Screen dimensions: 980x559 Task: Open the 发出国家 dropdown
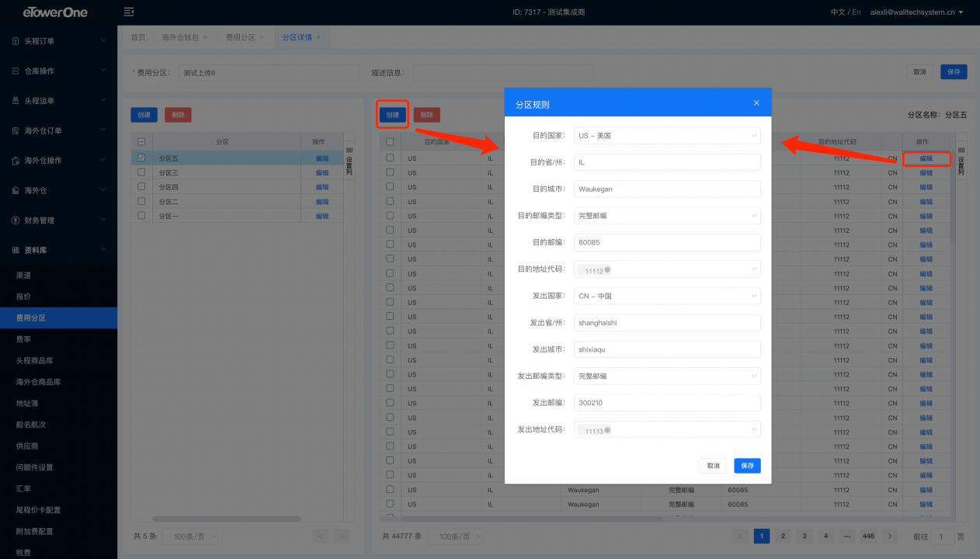pos(667,296)
